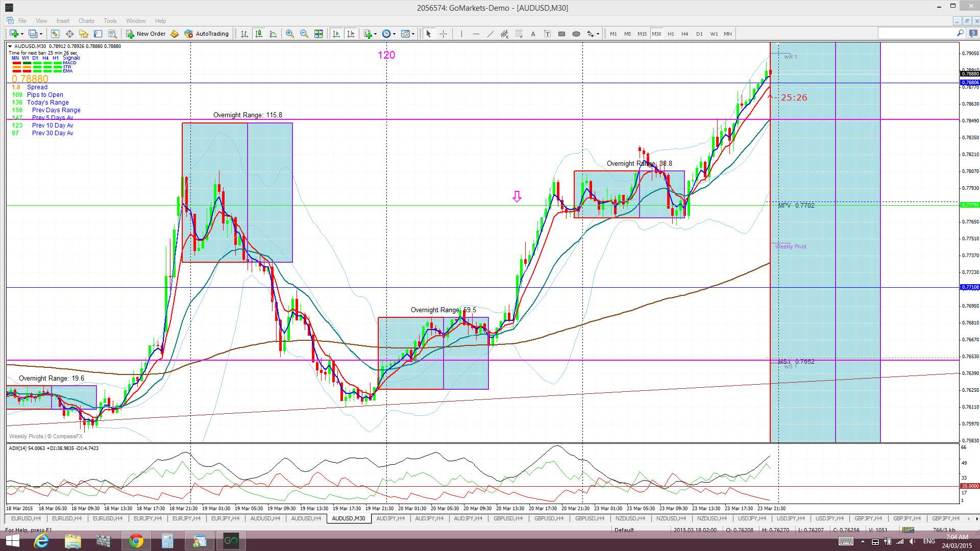Viewport: 980px width, 551px height.
Task: Open the Charts menu
Action: tap(86, 21)
